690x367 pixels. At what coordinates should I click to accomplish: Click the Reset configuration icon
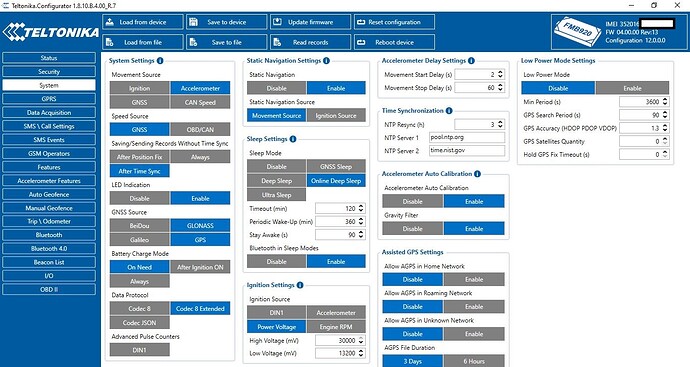click(x=361, y=22)
